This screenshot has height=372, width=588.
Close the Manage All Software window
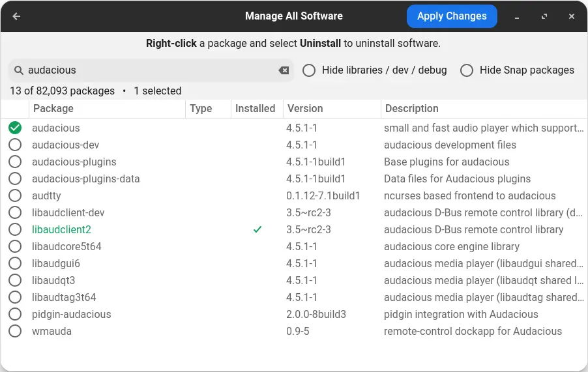(x=572, y=16)
